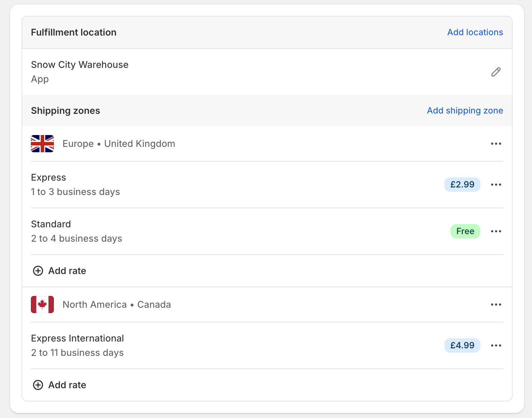Add rate to the United Kingdom zone
The width and height of the screenshot is (532, 418).
[60, 271]
